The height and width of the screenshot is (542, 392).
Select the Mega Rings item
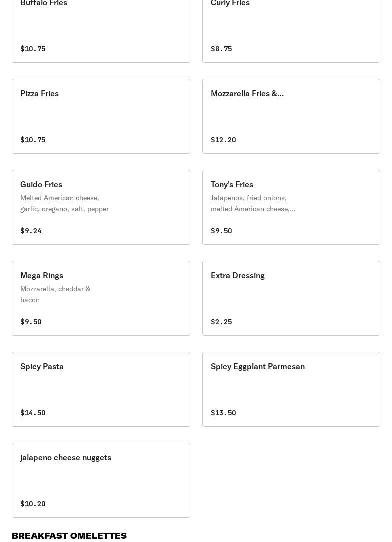101,298
